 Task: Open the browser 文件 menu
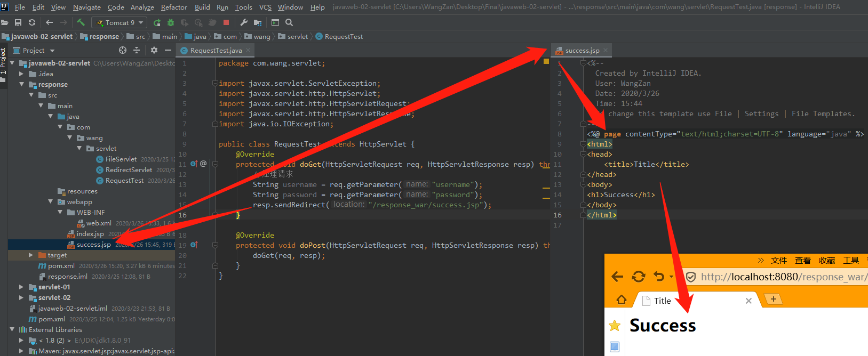(779, 260)
